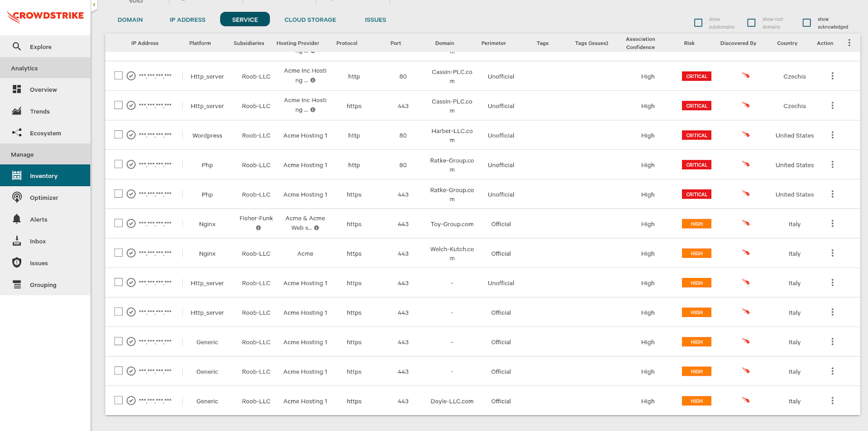Screen dimensions: 868x431
Task: Select the Ecosystem icon
Action: 17,133
